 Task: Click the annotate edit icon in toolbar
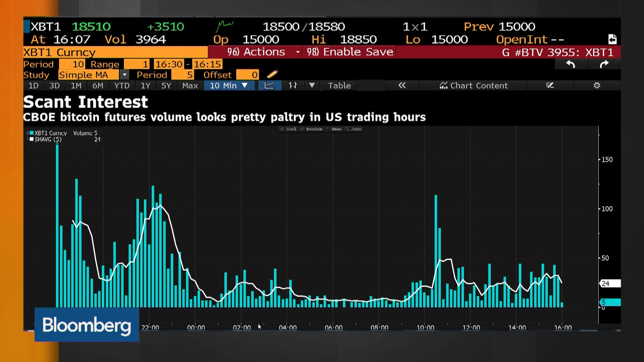[x=550, y=85]
